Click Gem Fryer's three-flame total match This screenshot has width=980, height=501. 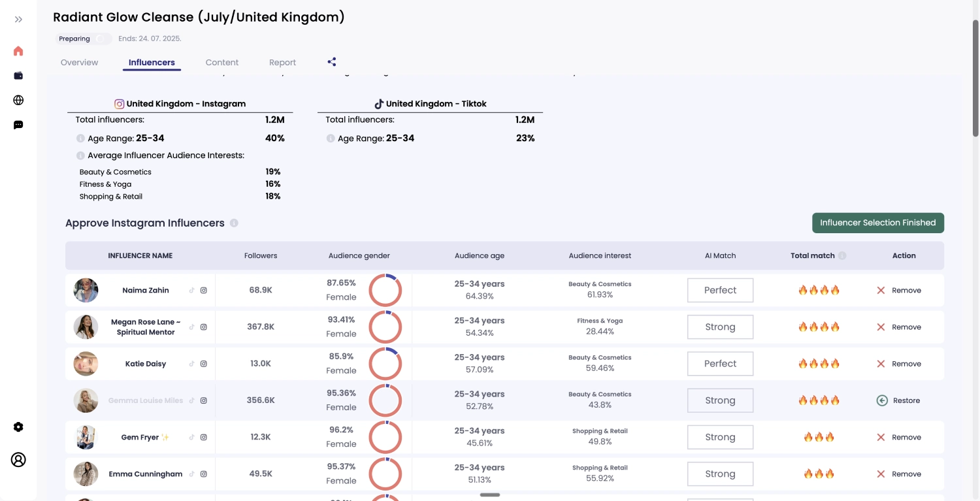pos(819,437)
